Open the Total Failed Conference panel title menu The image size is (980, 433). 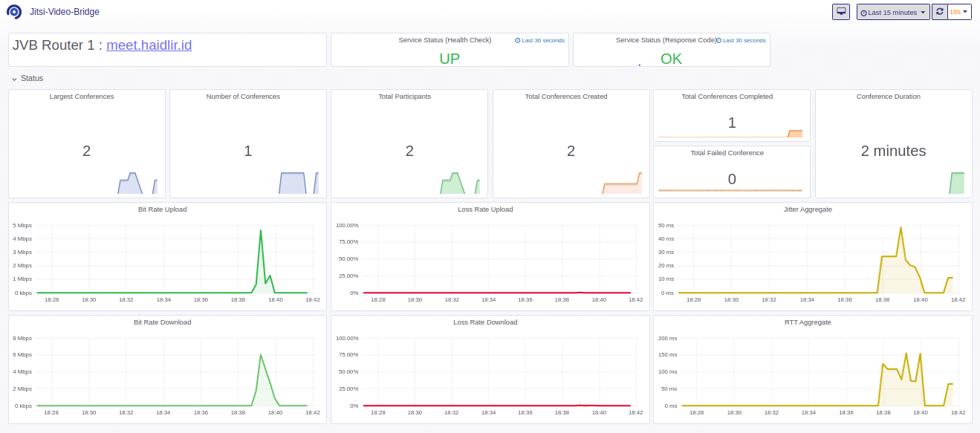[727, 153]
